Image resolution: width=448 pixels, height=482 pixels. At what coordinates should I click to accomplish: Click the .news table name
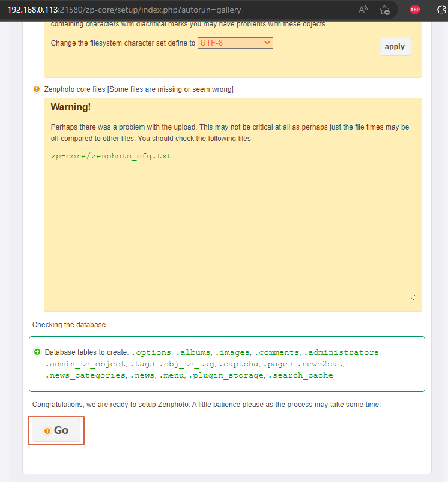coord(142,375)
